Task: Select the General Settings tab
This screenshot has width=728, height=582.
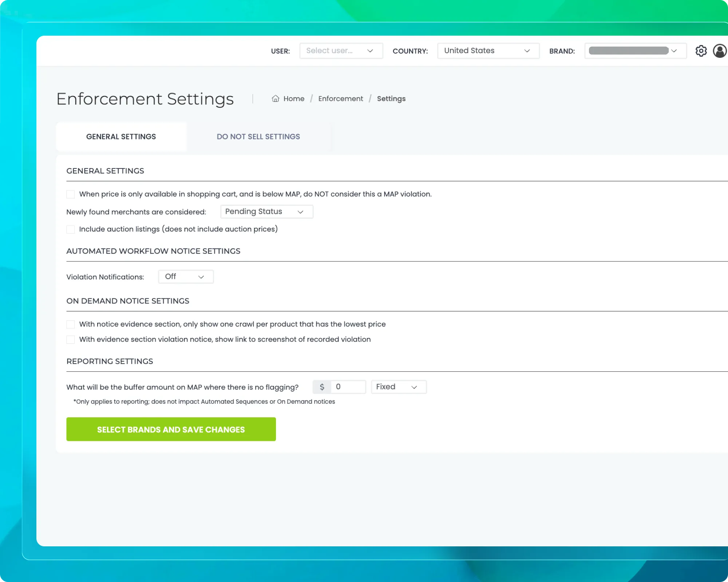Action: pyautogui.click(x=121, y=137)
